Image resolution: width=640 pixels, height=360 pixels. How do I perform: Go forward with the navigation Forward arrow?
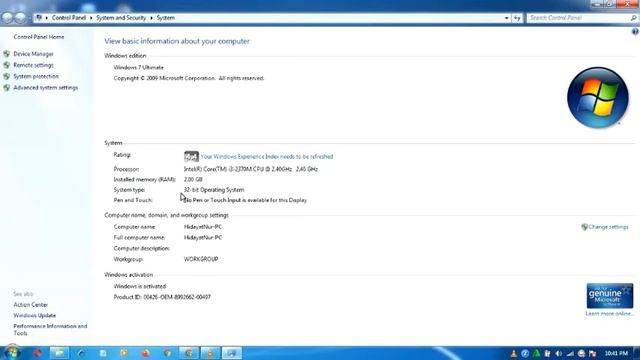tap(20, 18)
